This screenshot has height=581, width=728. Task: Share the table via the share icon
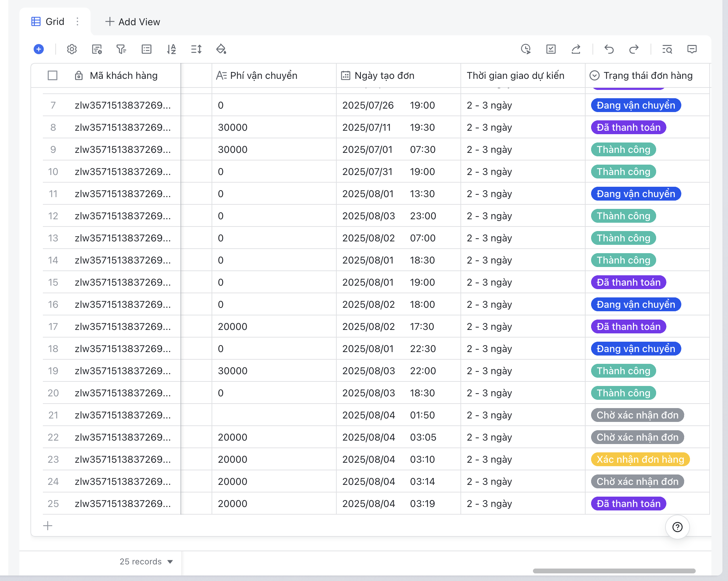tap(576, 49)
